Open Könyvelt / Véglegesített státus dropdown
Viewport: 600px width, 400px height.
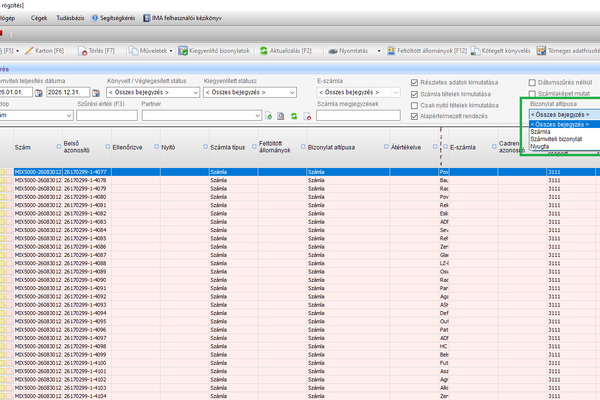[153, 93]
